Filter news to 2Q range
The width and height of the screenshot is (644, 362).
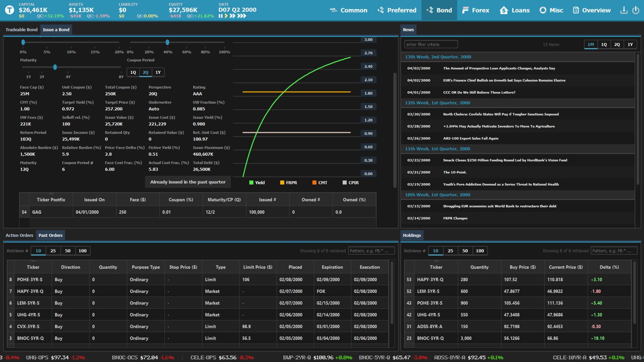617,44
